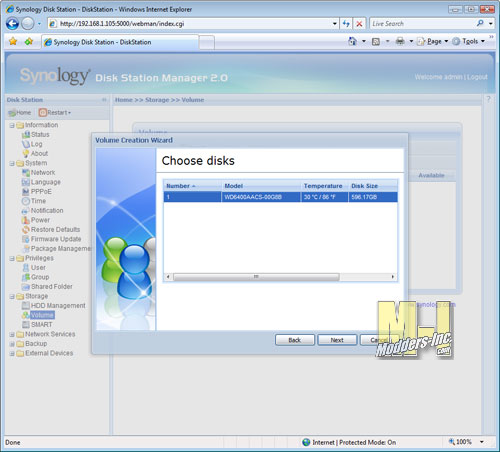Click the Next button in wizard
500x452 pixels.
coord(337,340)
